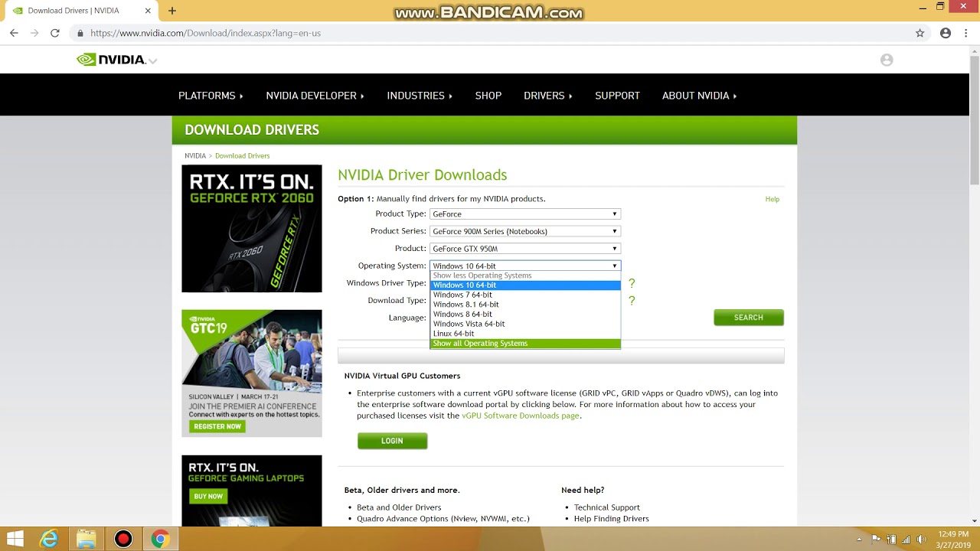Collapse the Operating System dropdown box
This screenshot has height=551, width=980.
pyautogui.click(x=525, y=266)
